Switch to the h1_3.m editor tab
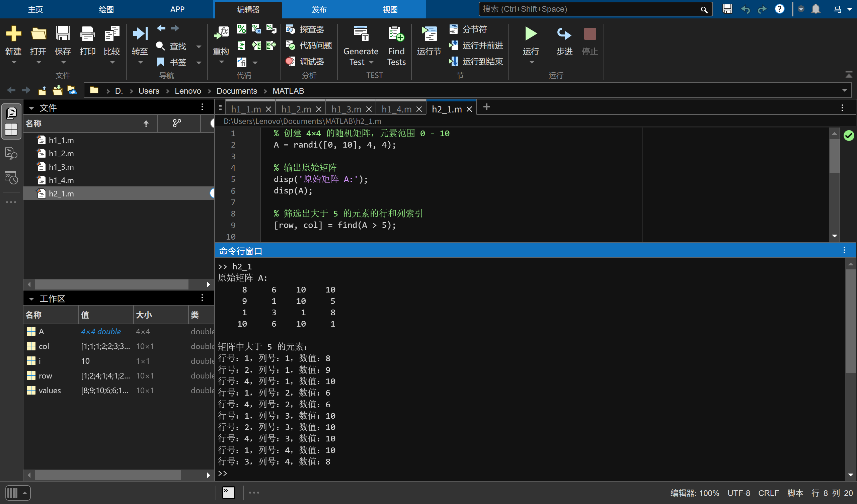 [346, 109]
